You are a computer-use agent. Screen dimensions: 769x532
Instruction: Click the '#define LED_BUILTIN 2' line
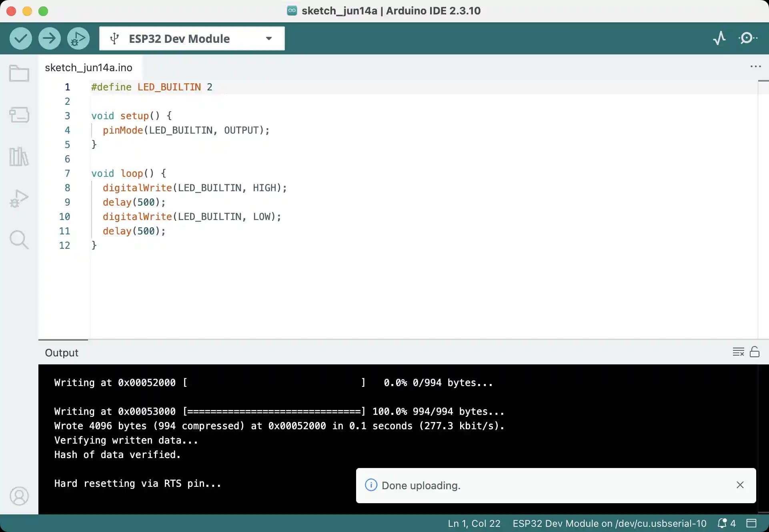click(152, 87)
